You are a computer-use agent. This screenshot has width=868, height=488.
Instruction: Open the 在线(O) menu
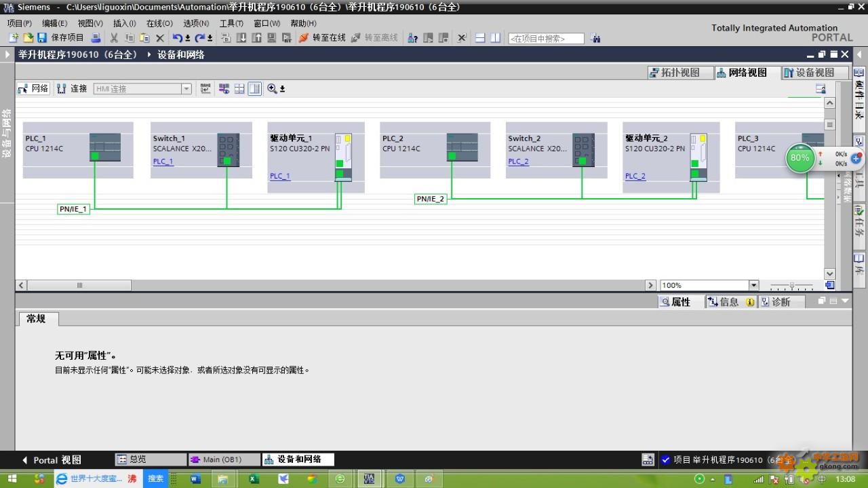(x=159, y=23)
